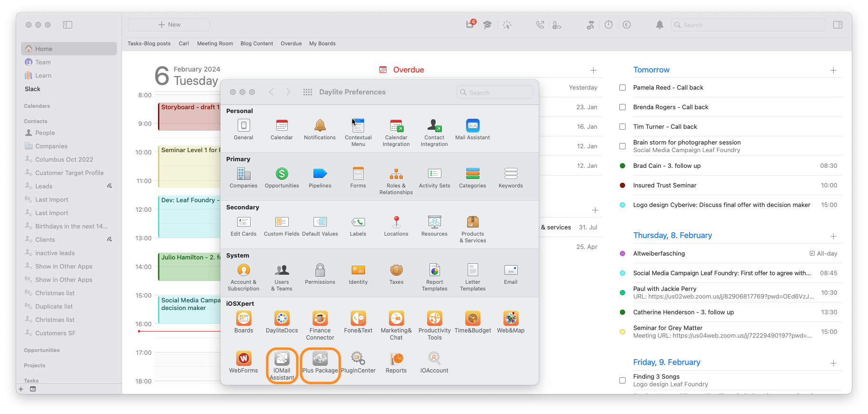Open Letter Templates preferences
Image resolution: width=868 pixels, height=414 pixels.
pyautogui.click(x=472, y=270)
